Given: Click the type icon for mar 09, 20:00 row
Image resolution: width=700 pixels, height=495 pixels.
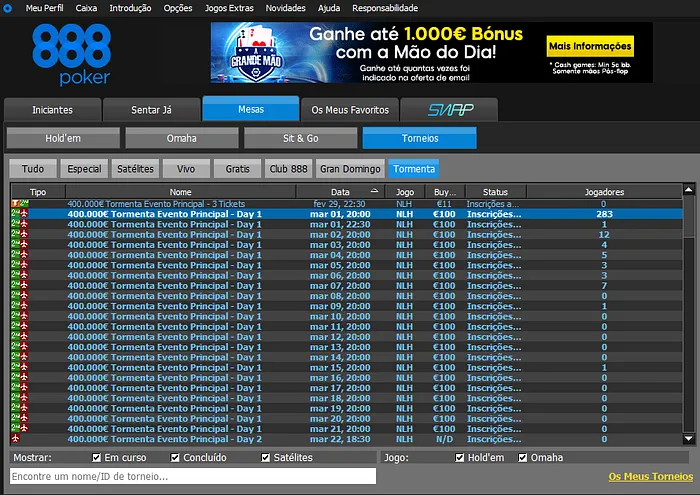Looking at the screenshot, I should pos(20,306).
